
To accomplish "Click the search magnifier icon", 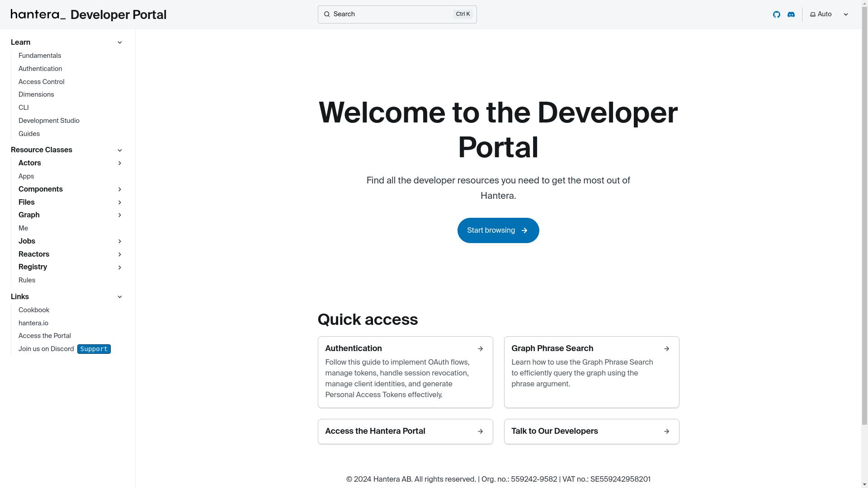I will coord(327,14).
